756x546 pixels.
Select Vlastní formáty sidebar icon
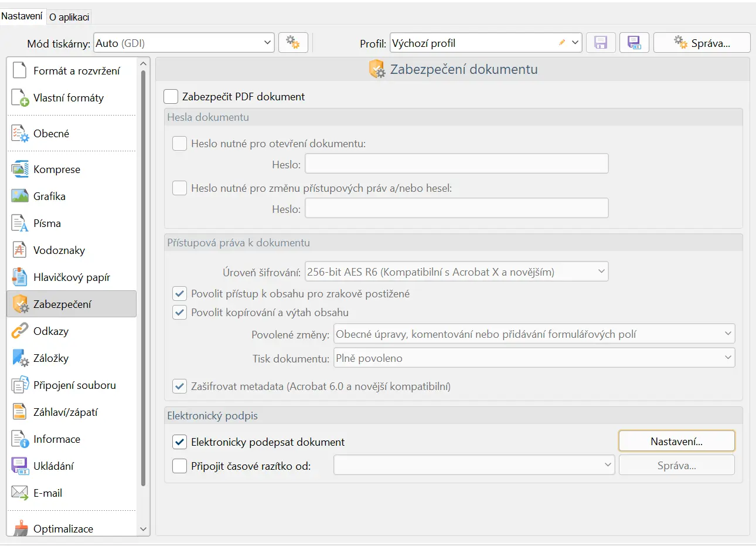[x=20, y=98]
